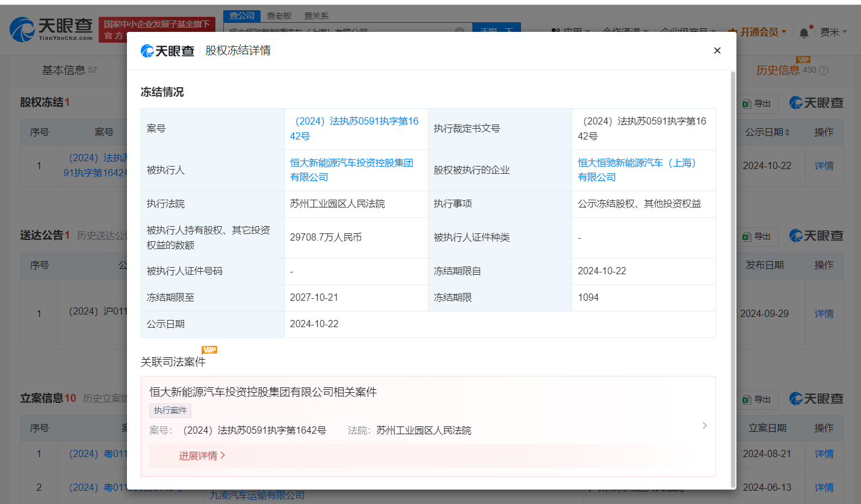861x504 pixels.
Task: Click the case number link in the 案号 row
Action: tap(354, 129)
